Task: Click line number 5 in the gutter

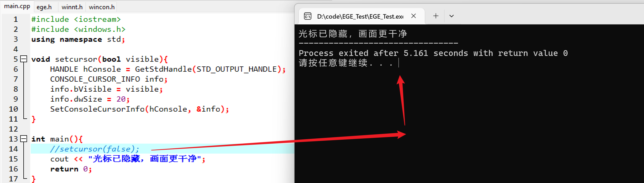Action: click(x=15, y=59)
